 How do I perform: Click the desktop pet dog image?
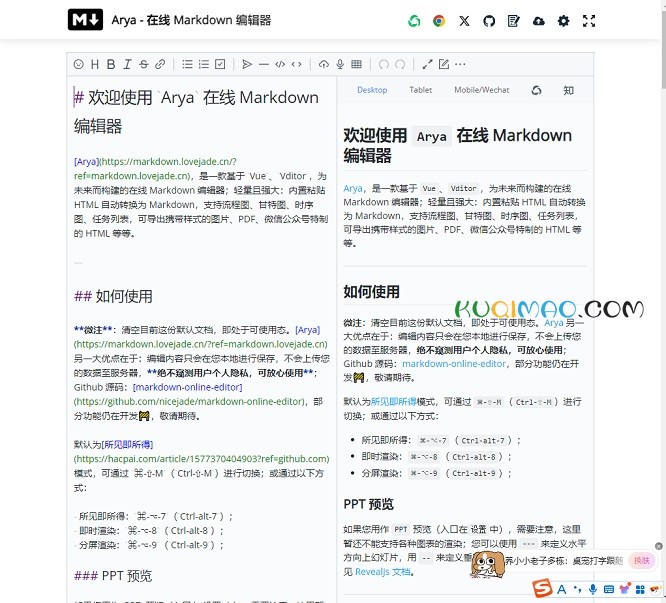[x=488, y=565]
